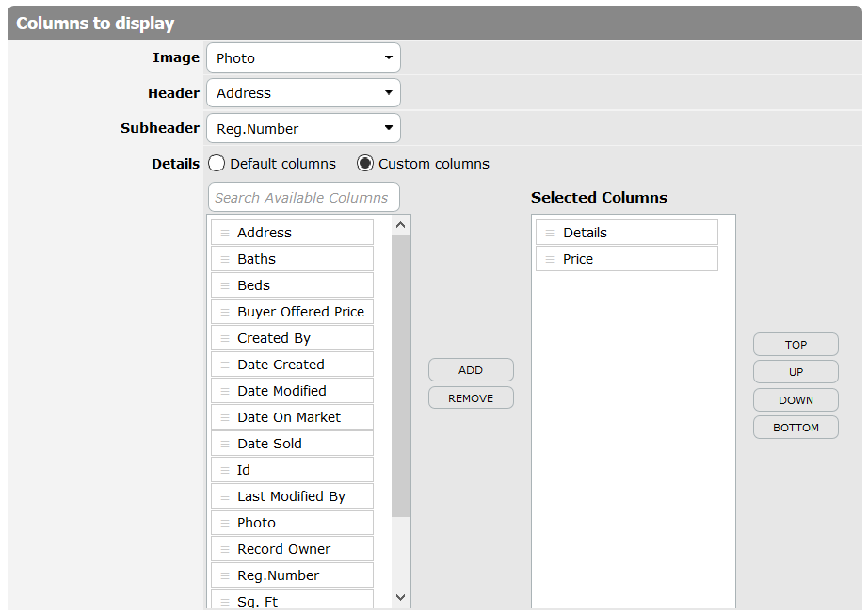Click the drag handle for Date Sold

click(225, 444)
